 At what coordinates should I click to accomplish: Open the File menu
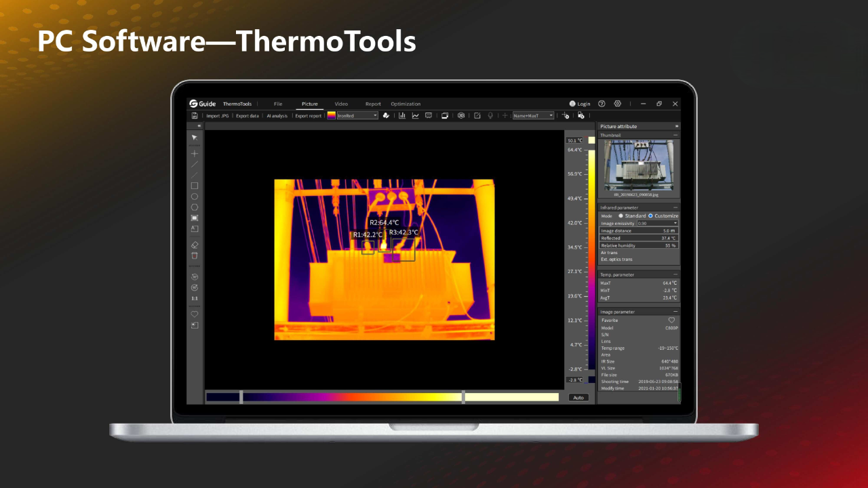(278, 104)
